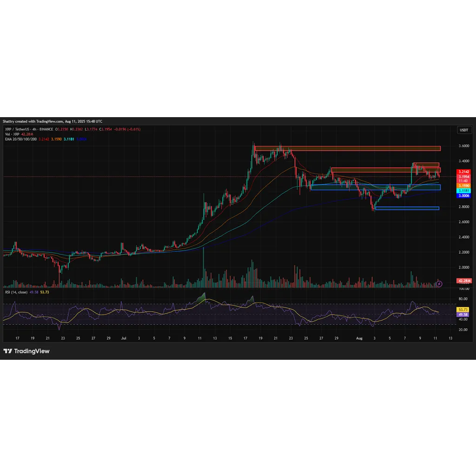Click the yellow 53.73 RSI axis label
Viewport: 476px width, 476px height.
463,310
